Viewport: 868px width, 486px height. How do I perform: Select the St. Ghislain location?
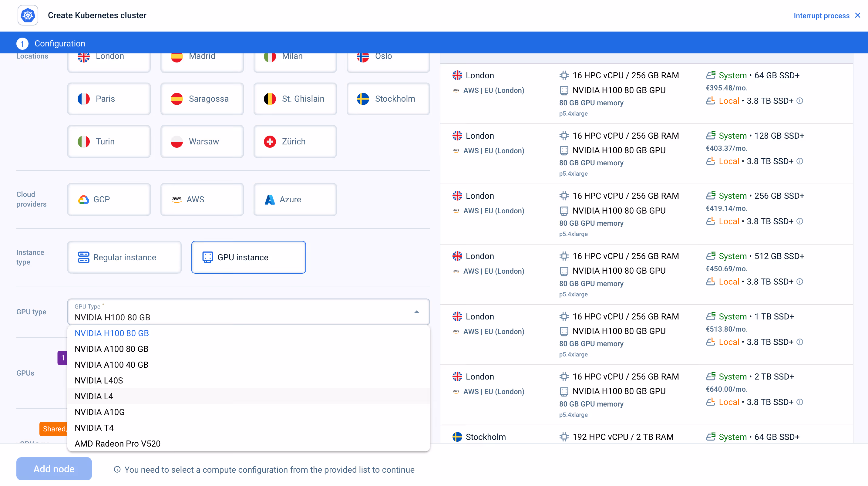[295, 99]
